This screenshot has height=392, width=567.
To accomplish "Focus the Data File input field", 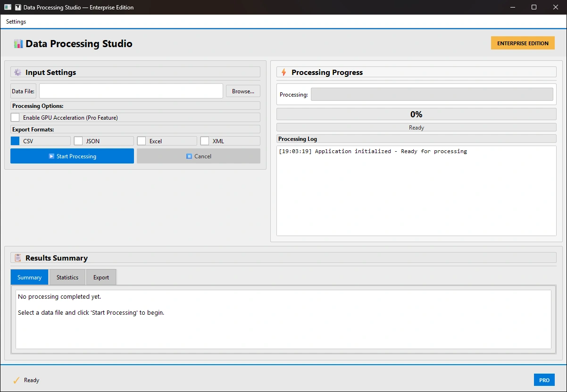I will 131,91.
